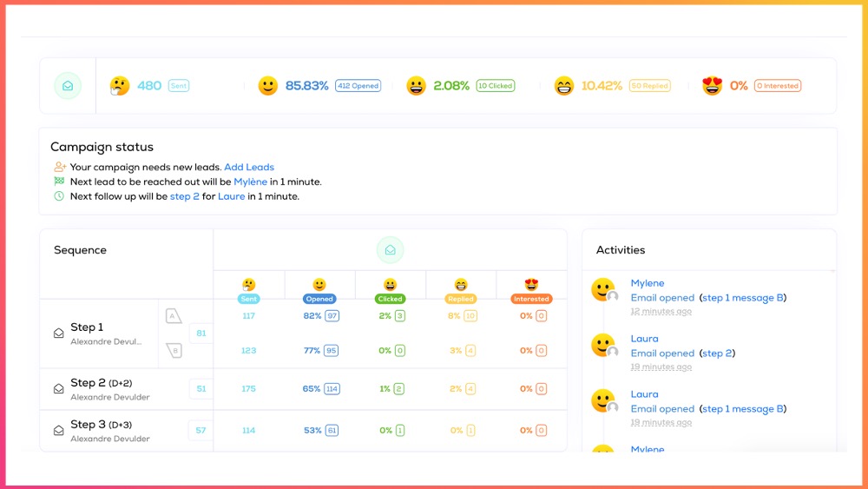The image size is (868, 489).
Task: Click the 123 sent value for variant B
Action: click(248, 351)
